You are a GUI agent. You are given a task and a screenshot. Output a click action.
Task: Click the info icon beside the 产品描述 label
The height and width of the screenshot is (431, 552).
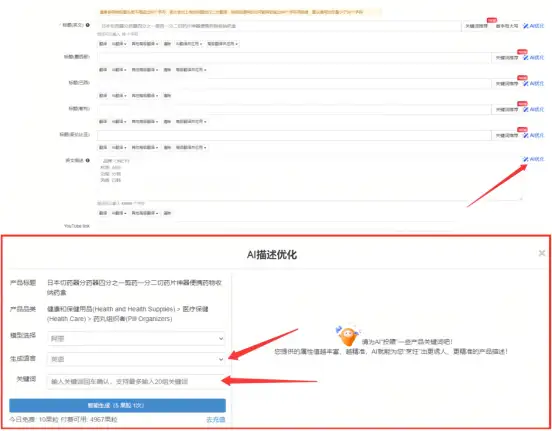pyautogui.click(x=88, y=160)
